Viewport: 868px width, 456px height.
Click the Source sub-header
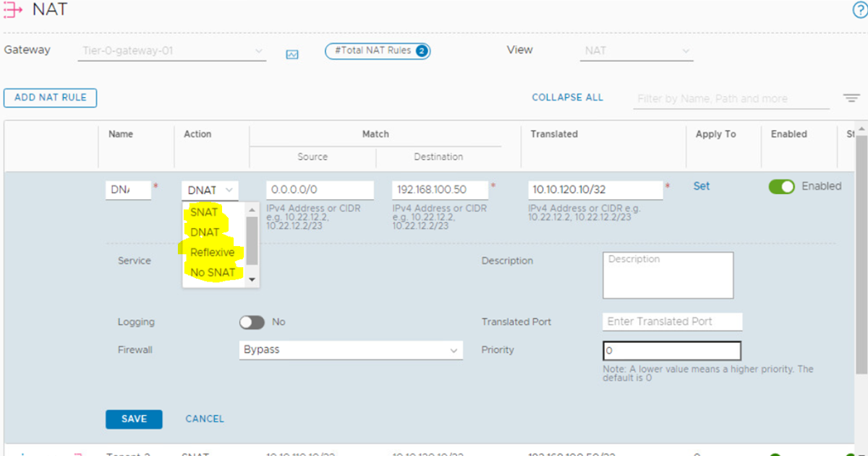point(312,157)
